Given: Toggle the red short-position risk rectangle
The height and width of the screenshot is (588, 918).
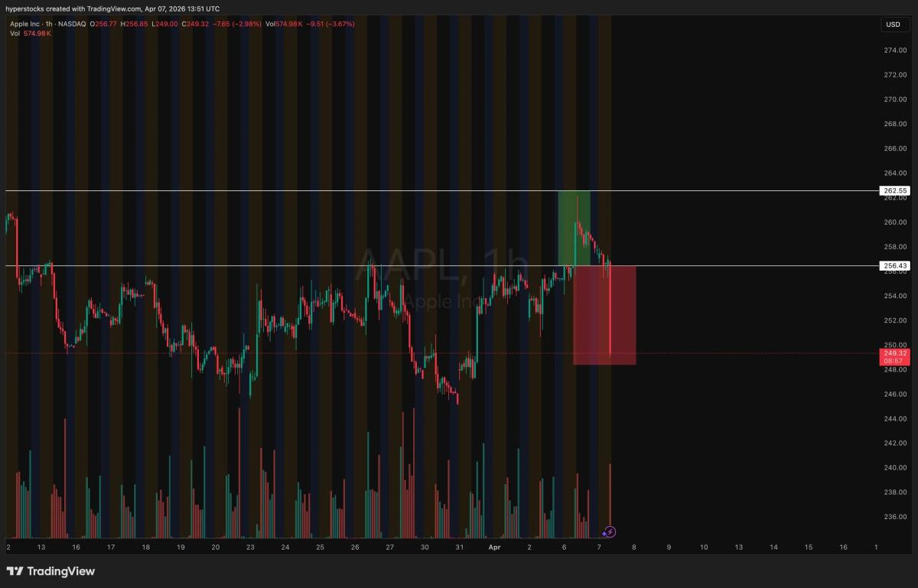Looking at the screenshot, I should (x=604, y=315).
